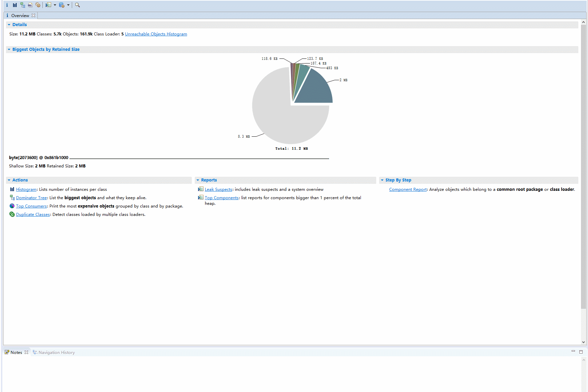Open the Histogram link in Actions
This screenshot has height=392, width=588.
pos(26,189)
